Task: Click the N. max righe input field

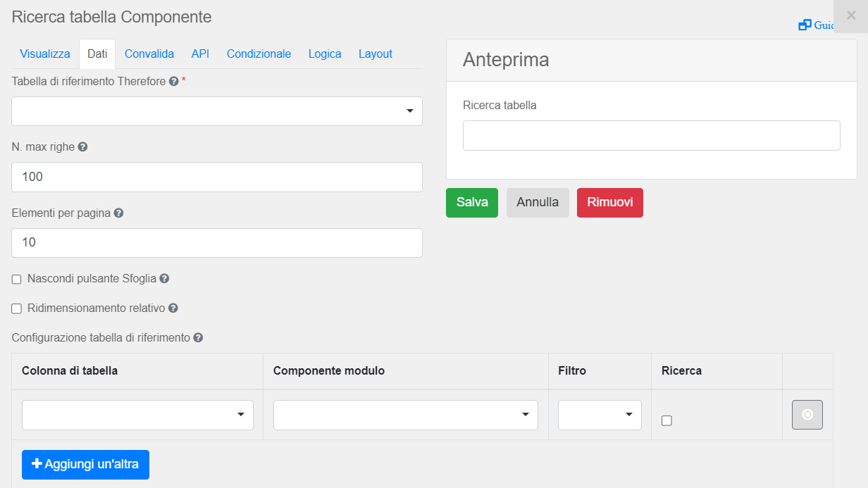Action: [x=217, y=177]
